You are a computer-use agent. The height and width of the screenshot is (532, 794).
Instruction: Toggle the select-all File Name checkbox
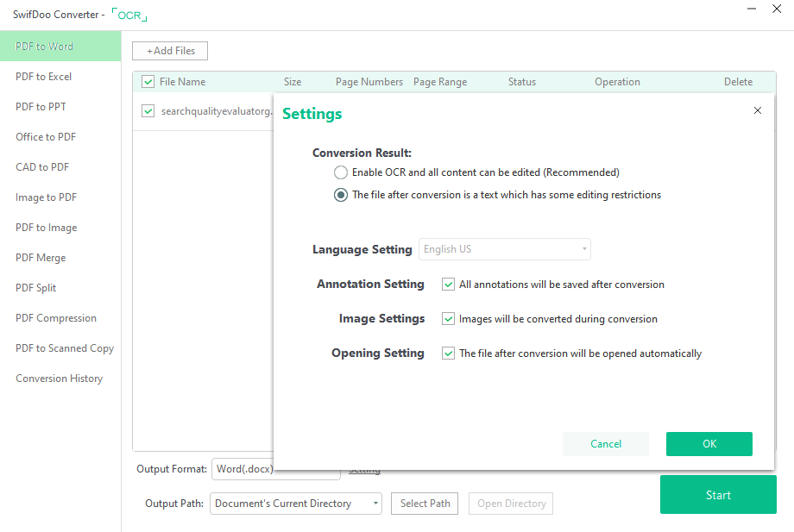[148, 82]
